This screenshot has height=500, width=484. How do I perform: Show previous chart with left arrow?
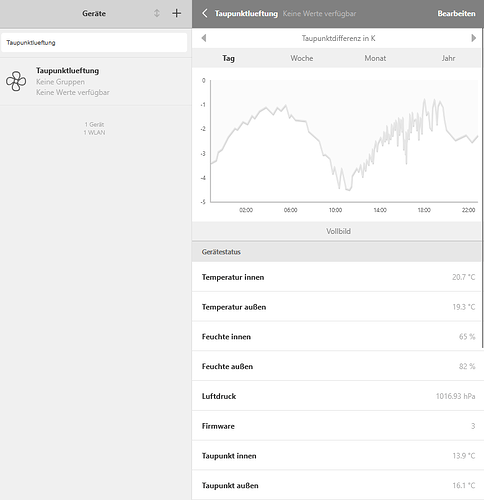204,38
